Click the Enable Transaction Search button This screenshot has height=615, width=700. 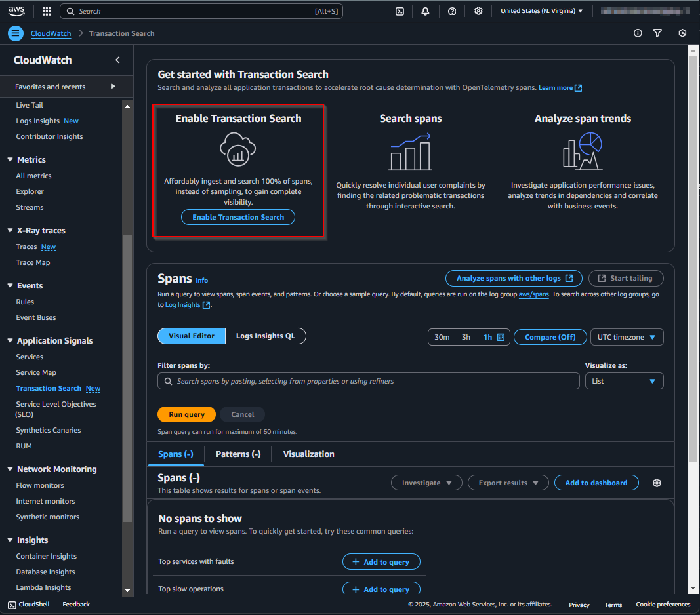tap(237, 217)
